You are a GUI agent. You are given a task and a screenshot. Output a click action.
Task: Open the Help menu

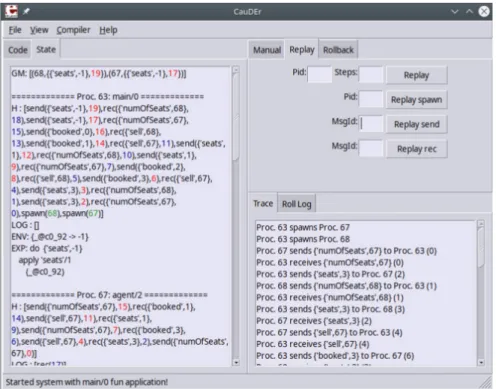click(108, 30)
